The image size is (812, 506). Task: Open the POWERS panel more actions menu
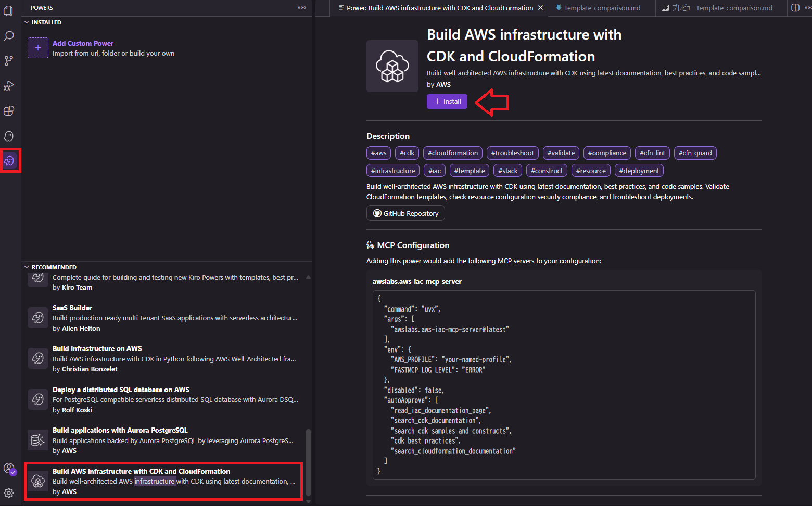coord(302,8)
